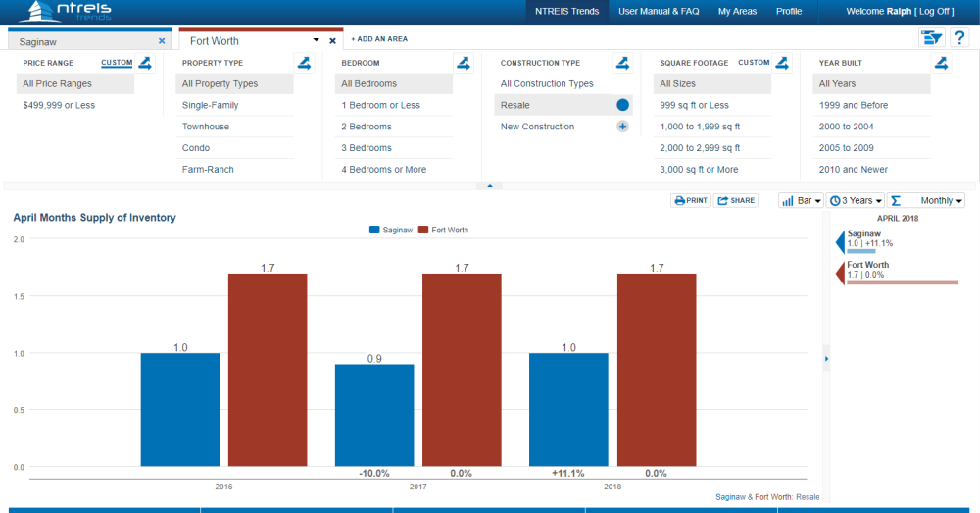Open the Bar chart type dropdown

(x=801, y=201)
